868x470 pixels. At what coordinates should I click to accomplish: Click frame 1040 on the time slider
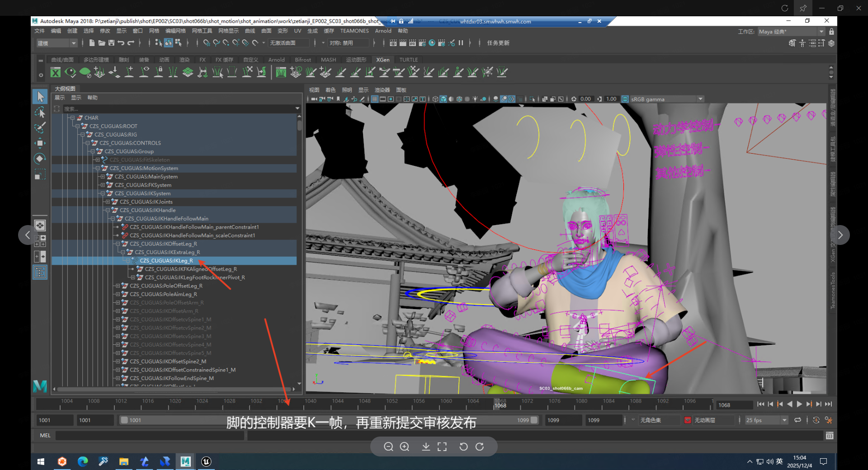click(x=311, y=404)
